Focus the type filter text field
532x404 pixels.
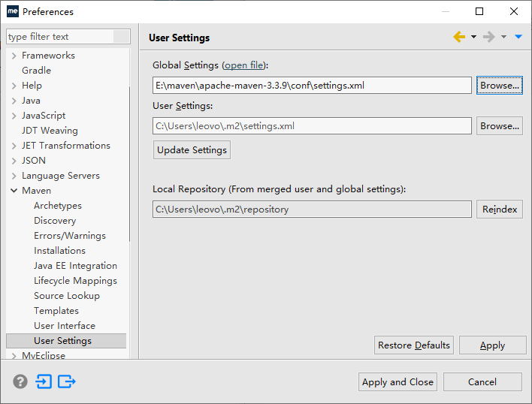pyautogui.click(x=60, y=37)
